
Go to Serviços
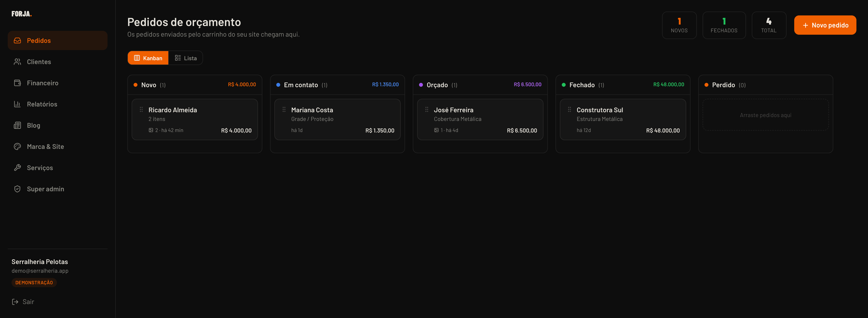click(x=58, y=168)
